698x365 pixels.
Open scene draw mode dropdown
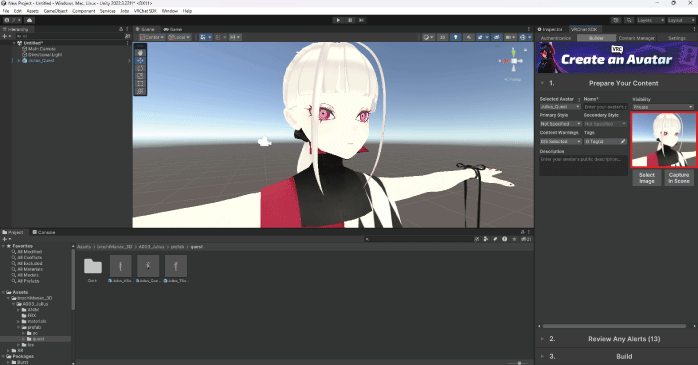(428, 37)
